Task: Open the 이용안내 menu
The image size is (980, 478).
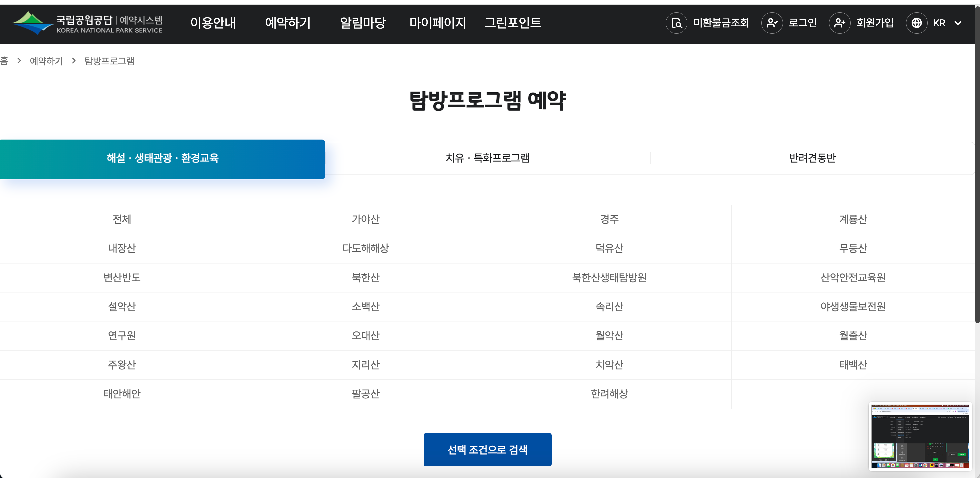Action: pos(213,23)
